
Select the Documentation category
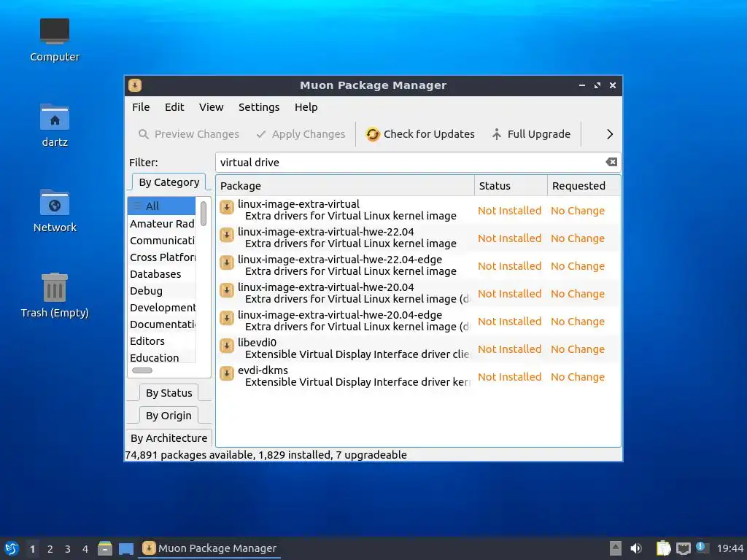[x=161, y=324]
